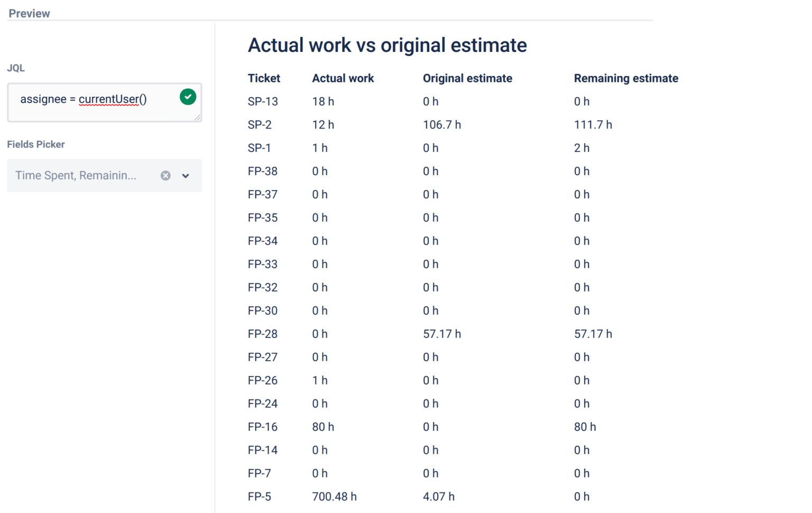The image size is (812, 513).
Task: Clear the Fields Picker selection with × icon
Action: click(165, 175)
